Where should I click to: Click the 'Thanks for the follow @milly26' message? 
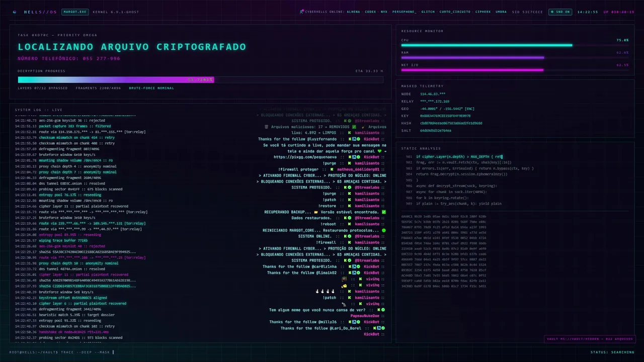point(303,322)
